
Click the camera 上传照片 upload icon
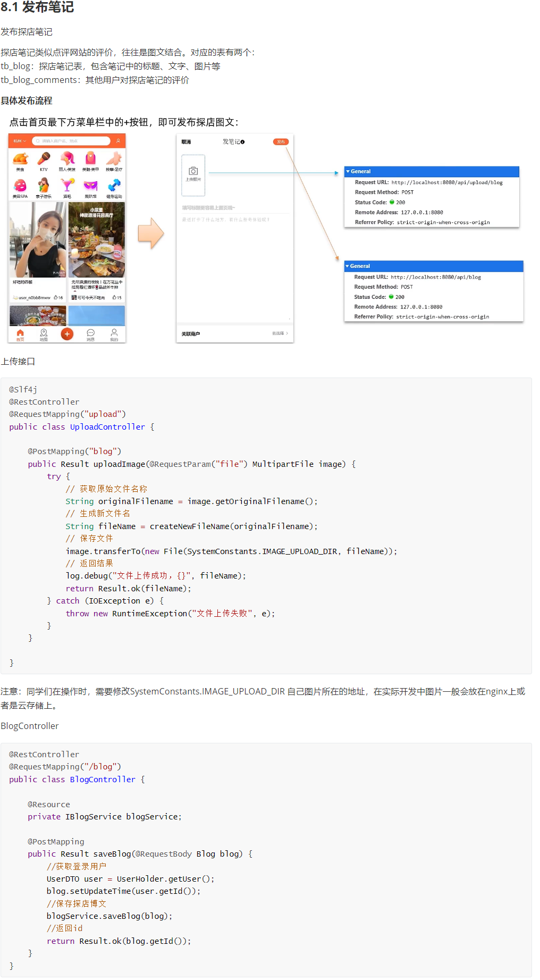[193, 172]
